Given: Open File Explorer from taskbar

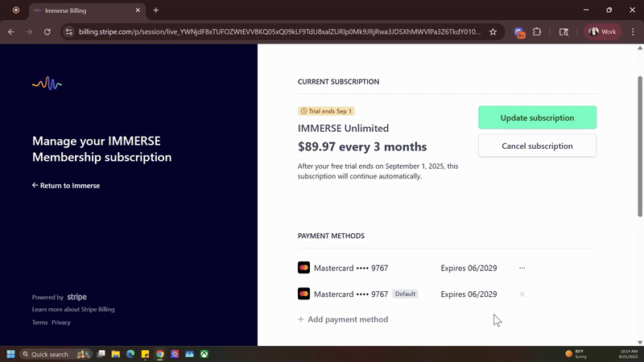Looking at the screenshot, I should [x=116, y=354].
